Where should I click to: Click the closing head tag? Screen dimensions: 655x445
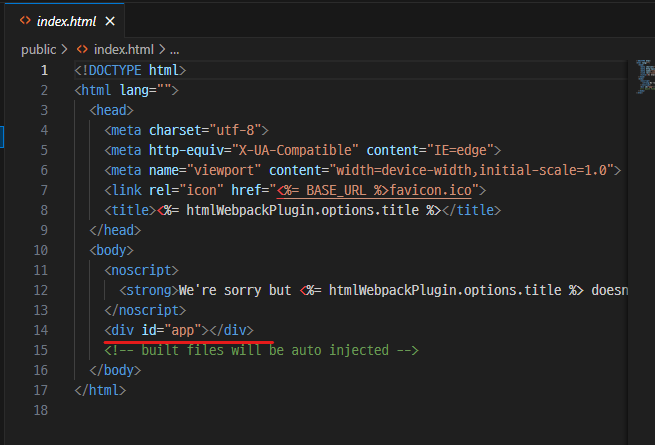(115, 230)
